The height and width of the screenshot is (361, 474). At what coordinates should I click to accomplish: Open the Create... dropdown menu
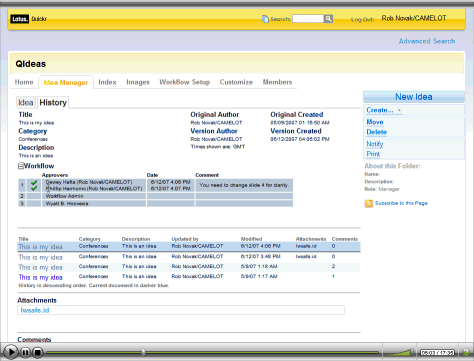[383, 110]
